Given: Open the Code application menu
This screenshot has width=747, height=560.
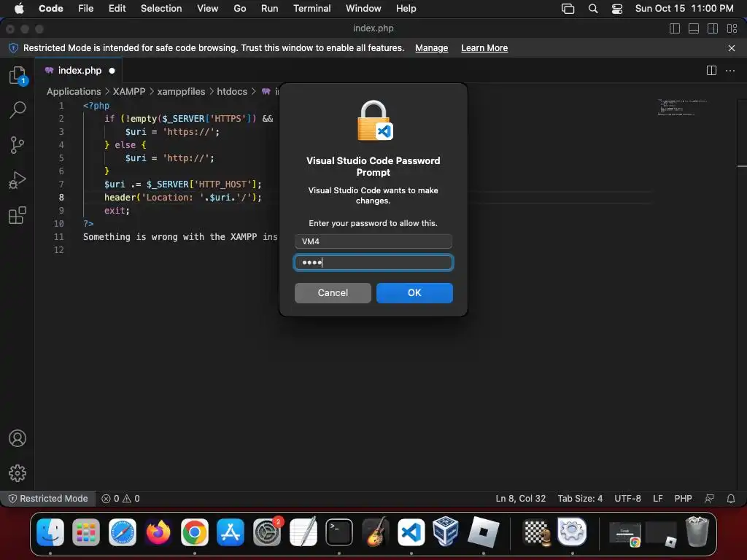Looking at the screenshot, I should coord(51,9).
